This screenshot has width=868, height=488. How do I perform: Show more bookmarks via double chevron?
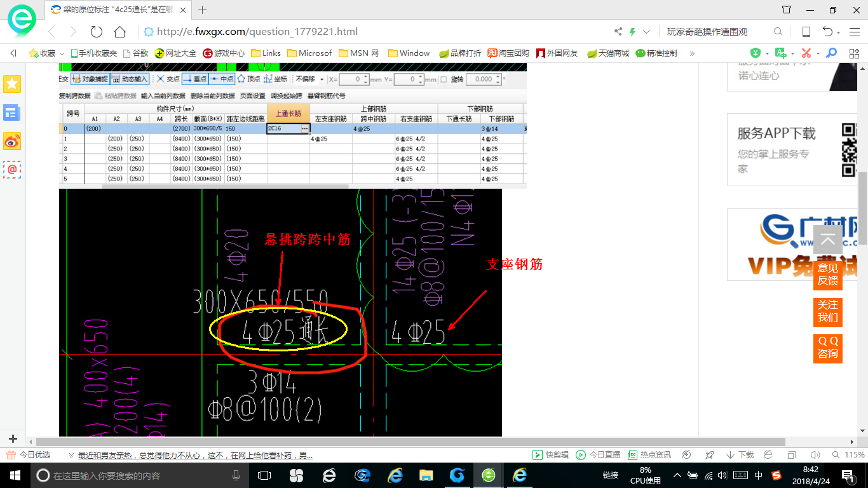click(692, 53)
